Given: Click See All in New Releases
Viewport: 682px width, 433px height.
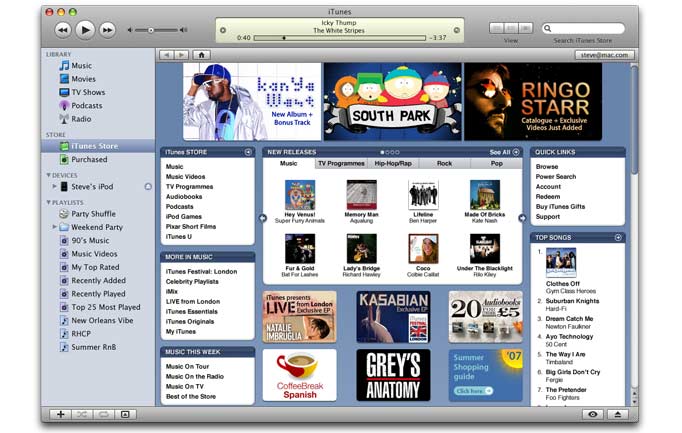Looking at the screenshot, I should click(504, 152).
